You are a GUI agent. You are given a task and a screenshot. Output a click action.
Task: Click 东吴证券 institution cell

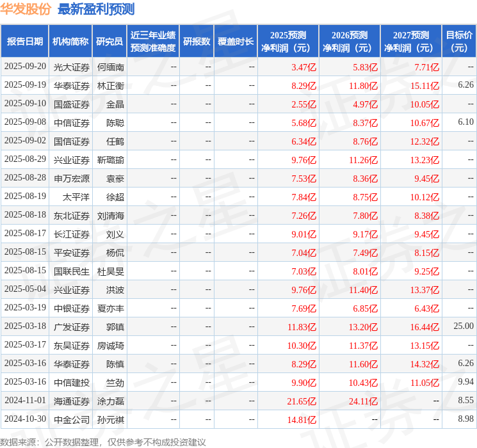click(x=72, y=346)
